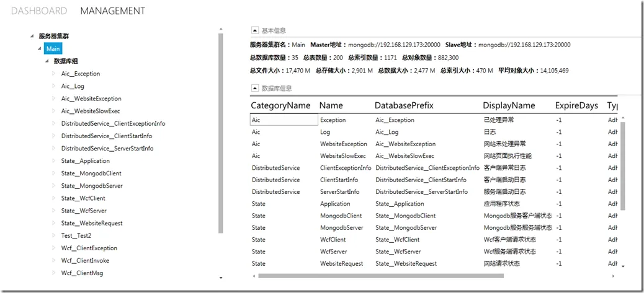Image resolution: width=644 pixels, height=293 pixels.
Task: Open the MANAGEMENT tab
Action: [x=113, y=11]
